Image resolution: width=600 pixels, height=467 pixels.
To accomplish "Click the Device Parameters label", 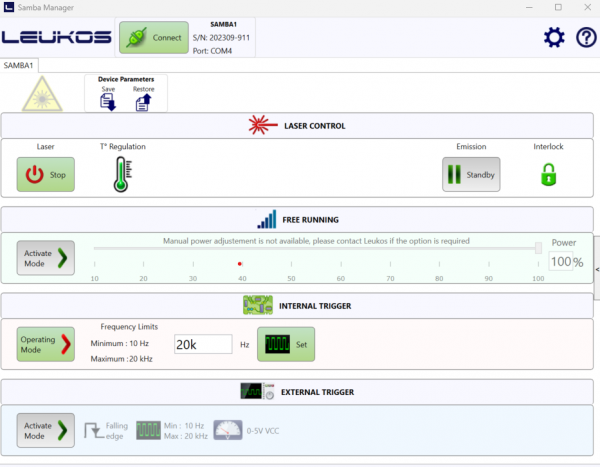I will 126,79.
